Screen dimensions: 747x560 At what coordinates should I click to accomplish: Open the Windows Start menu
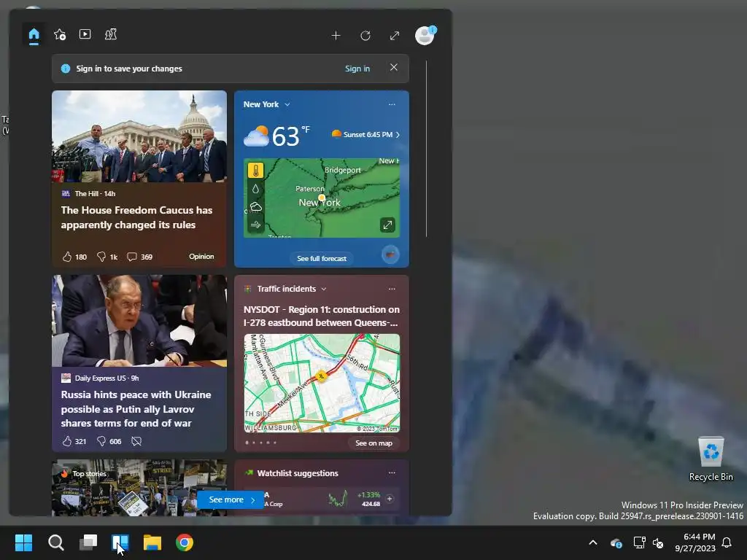pos(24,542)
